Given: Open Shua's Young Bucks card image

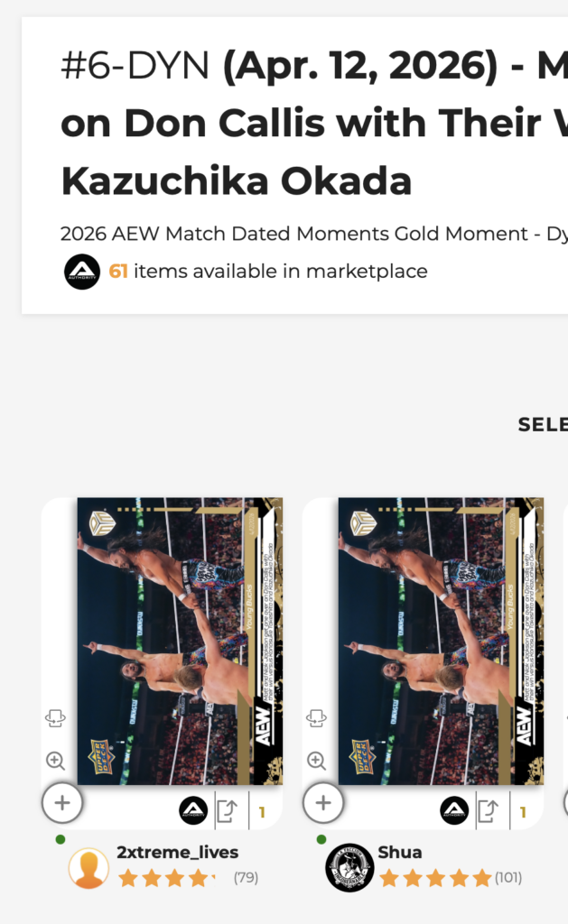Looking at the screenshot, I should (x=441, y=642).
